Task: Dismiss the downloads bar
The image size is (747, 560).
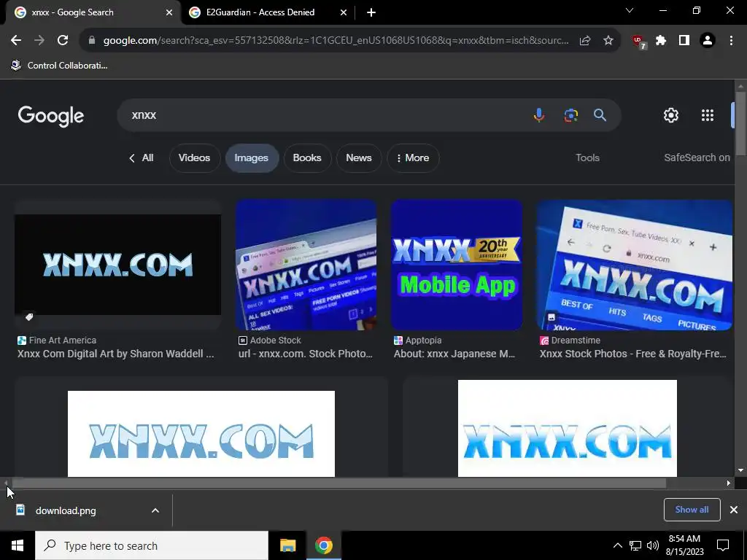Action: click(734, 510)
